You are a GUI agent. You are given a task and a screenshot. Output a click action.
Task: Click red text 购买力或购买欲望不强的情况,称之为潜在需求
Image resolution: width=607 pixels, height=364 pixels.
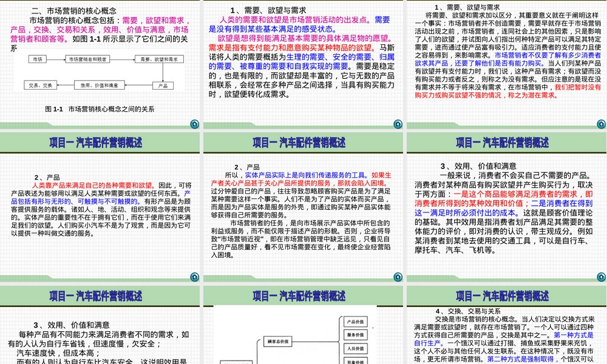pyautogui.click(x=487, y=95)
